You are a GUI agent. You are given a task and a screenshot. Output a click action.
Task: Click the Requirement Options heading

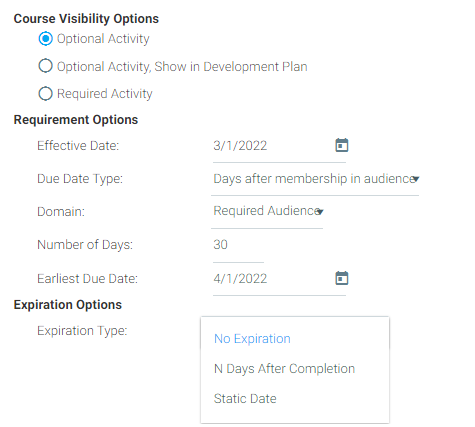click(x=76, y=120)
